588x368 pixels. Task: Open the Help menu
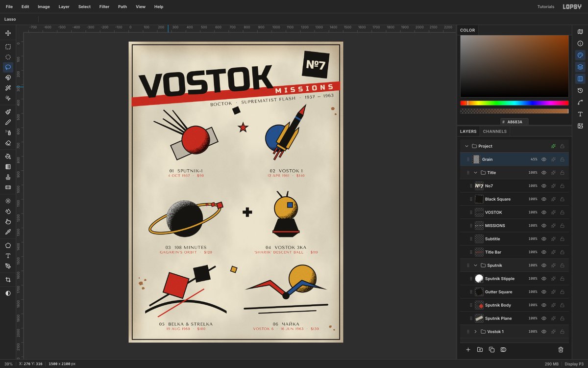159,7
